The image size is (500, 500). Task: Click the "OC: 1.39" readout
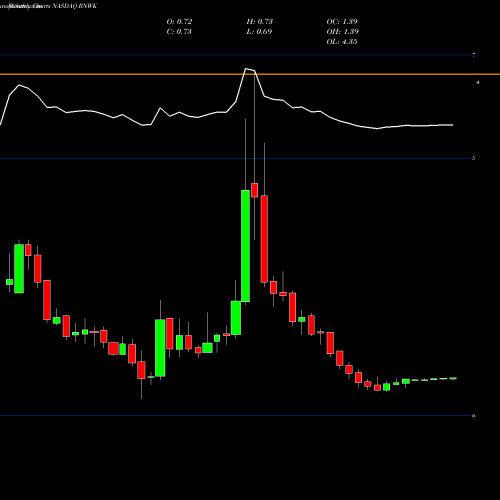[342, 22]
